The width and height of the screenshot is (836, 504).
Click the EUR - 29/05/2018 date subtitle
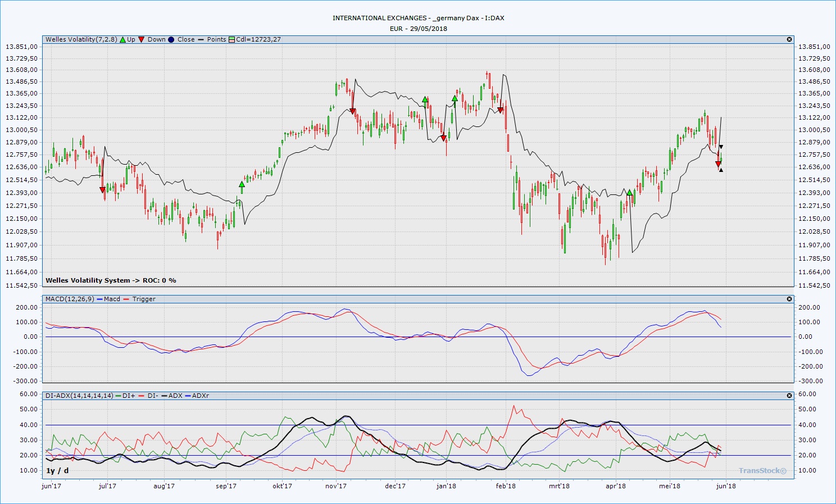point(419,29)
